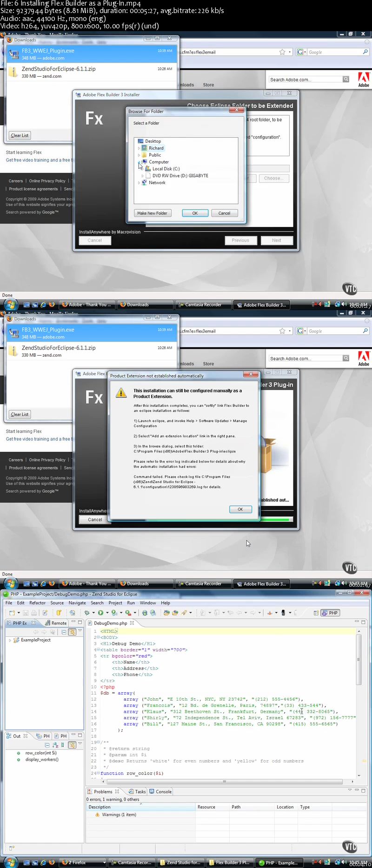372x868 pixels.
Task: Click Cancel in Browse For Folder dialog
Action: point(224,213)
